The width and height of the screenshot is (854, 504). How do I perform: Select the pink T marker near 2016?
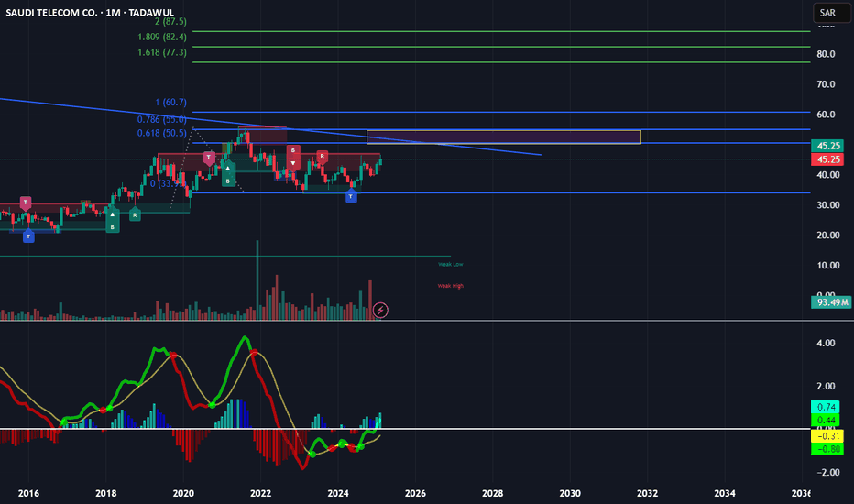tap(26, 203)
